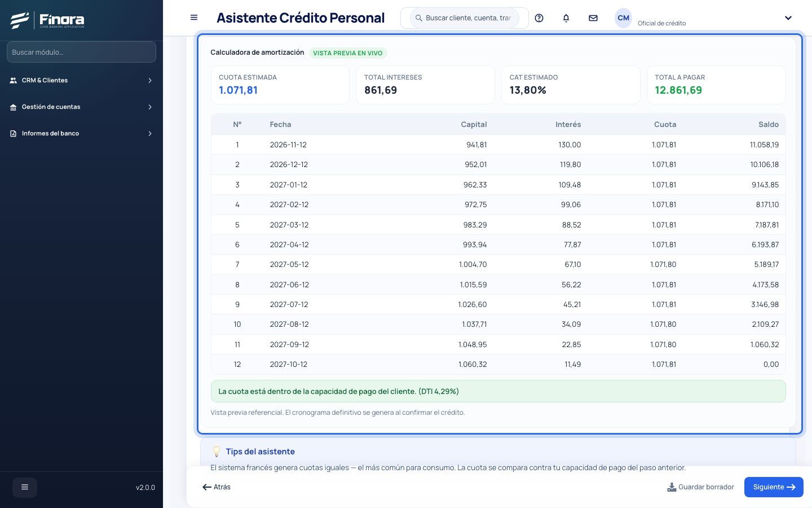Screen dimensions: 812x508
Task: Open the Informes del banco menu
Action: click(81, 134)
